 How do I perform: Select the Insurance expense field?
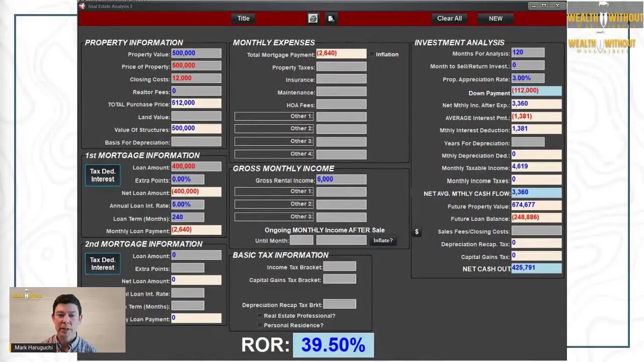click(341, 79)
